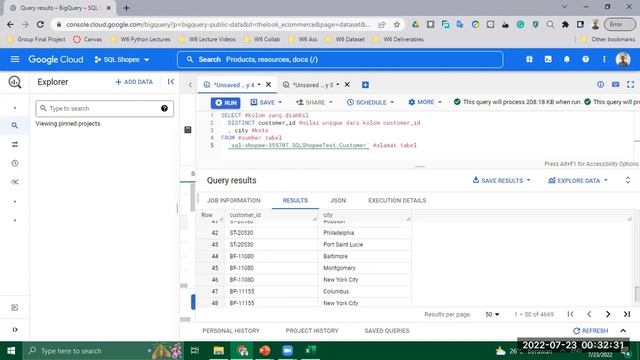Open SAVE RESULTS dropdown
The image size is (640, 360).
click(x=501, y=180)
